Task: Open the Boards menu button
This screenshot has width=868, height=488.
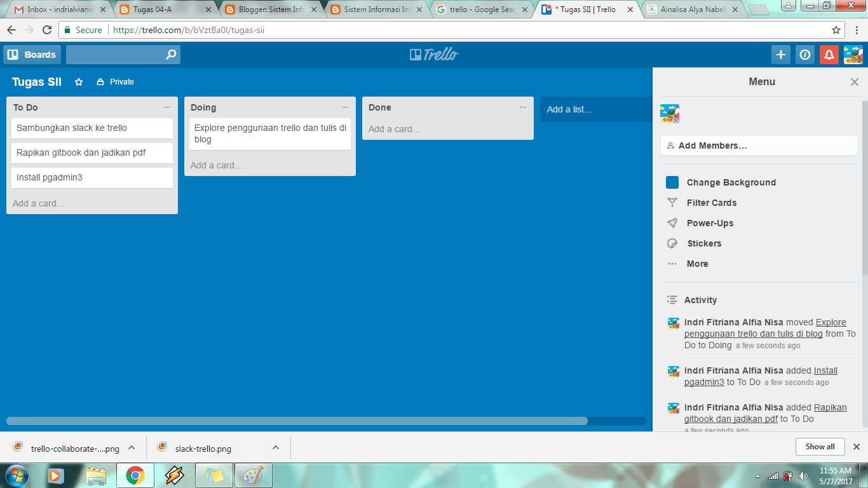Action: 32,55
